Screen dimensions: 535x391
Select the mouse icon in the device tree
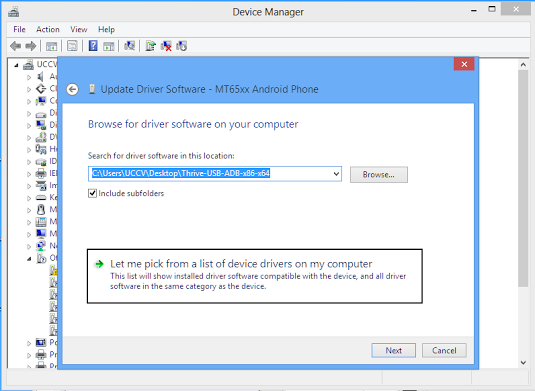[x=41, y=209]
